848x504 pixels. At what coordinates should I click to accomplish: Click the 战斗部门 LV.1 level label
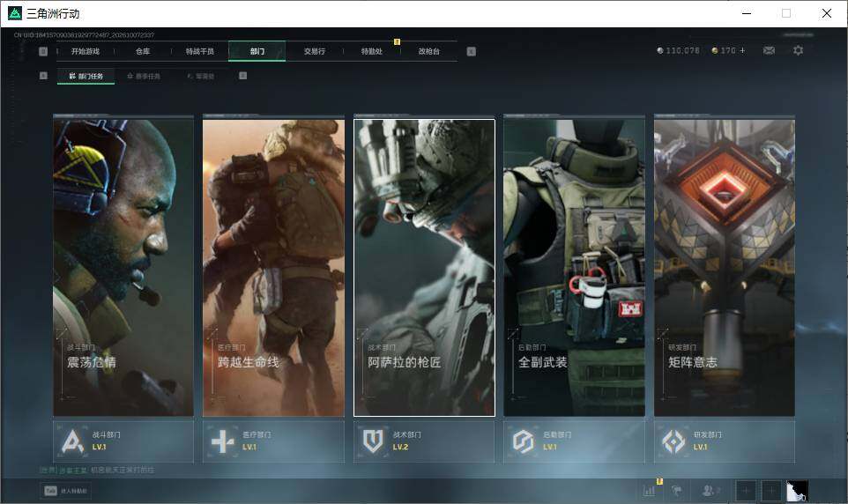[99, 448]
